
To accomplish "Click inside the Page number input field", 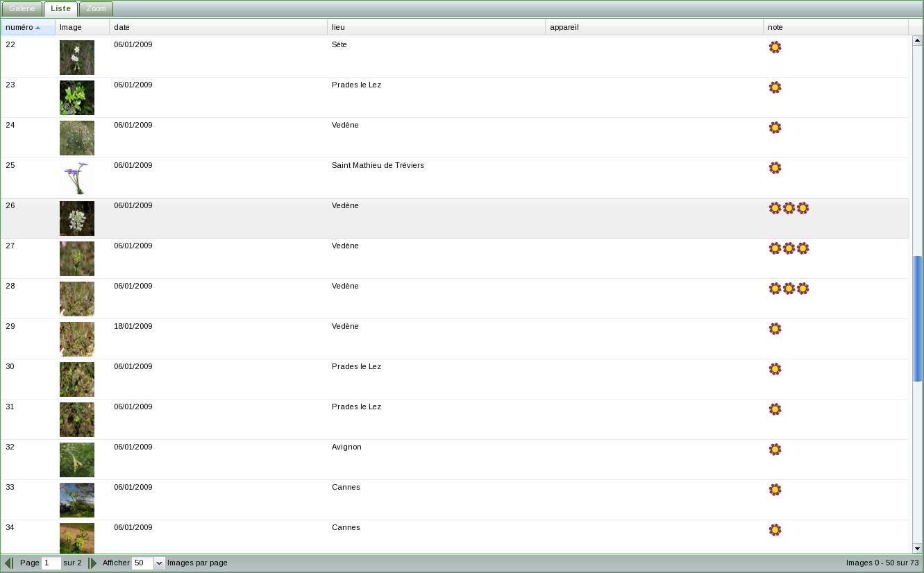I will point(51,563).
